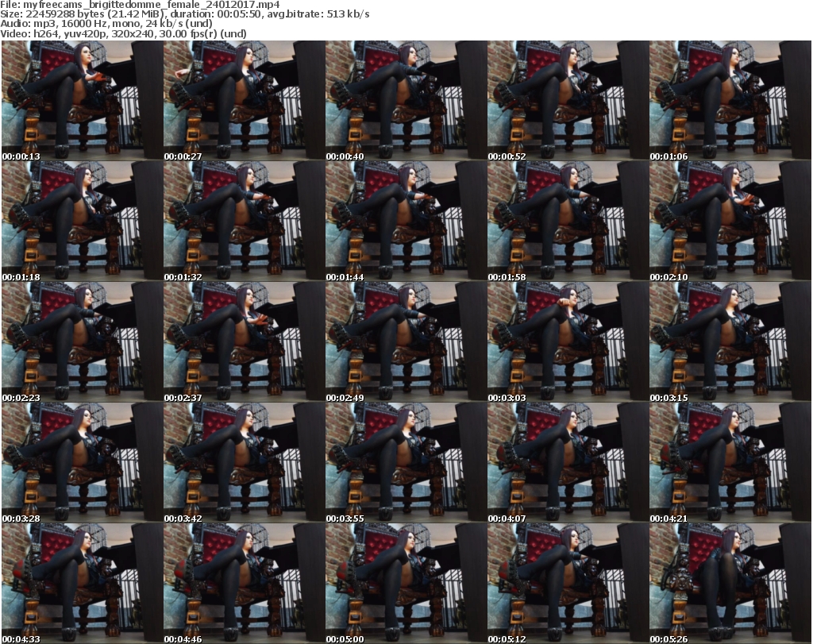
Task: Click the 'Video: h264, yuv420p' info line
Action: point(123,33)
